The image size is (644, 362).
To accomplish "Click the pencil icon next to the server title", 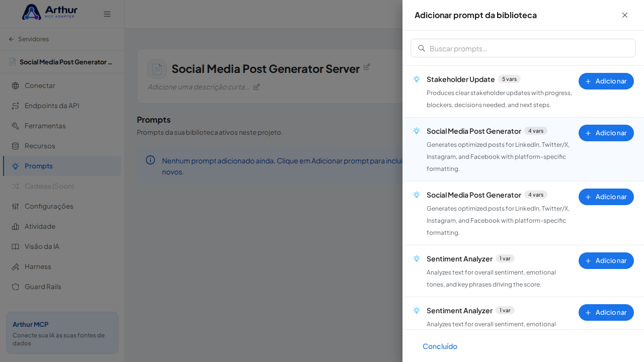I will click(x=367, y=67).
